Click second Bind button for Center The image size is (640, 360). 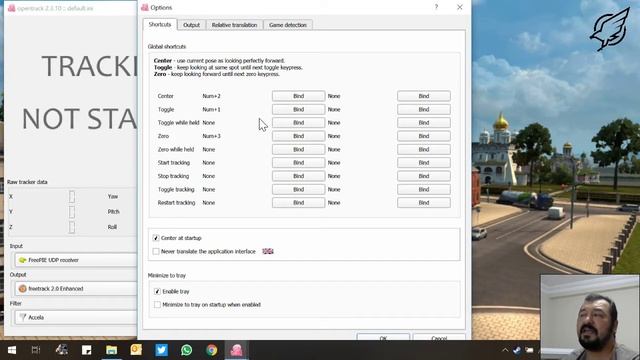(424, 96)
